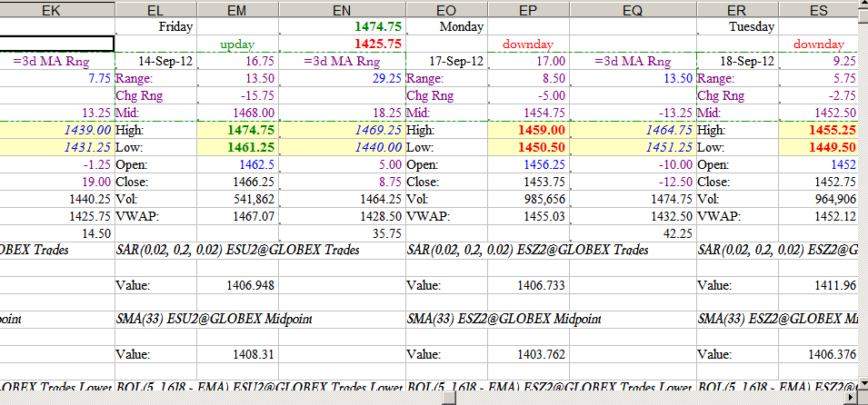The image size is (868, 405).
Task: Select column header EK
Action: pos(57,9)
